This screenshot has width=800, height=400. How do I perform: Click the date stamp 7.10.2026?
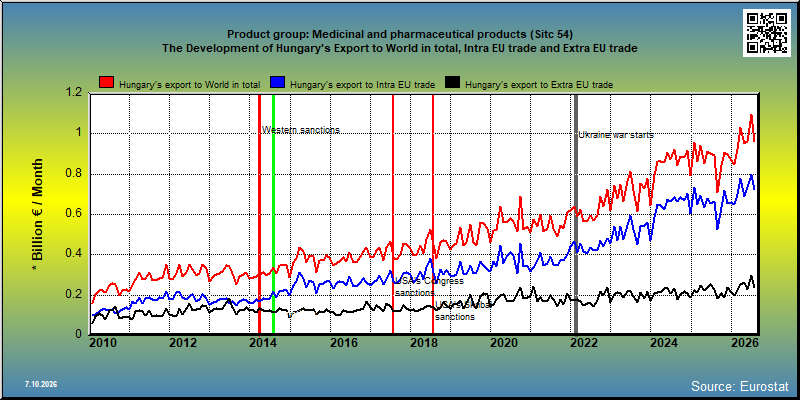tap(41, 384)
